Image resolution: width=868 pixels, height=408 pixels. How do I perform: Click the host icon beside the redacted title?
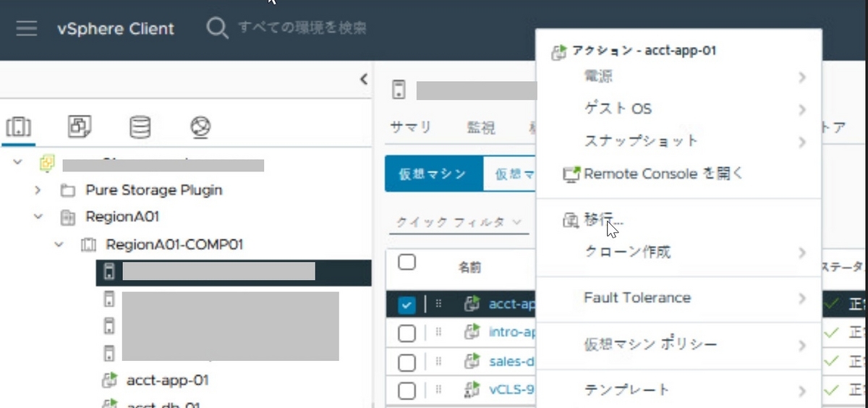(399, 90)
